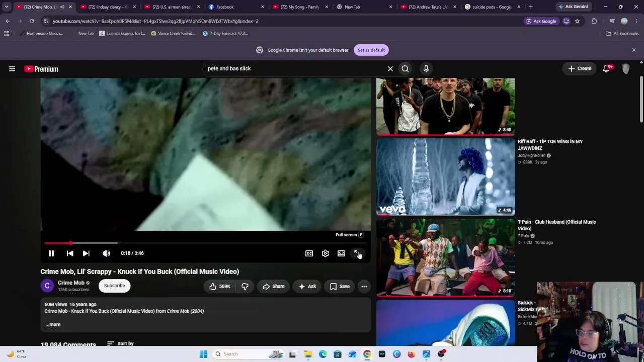Open the comments Sort by menu
644x362 pixels.
[x=120, y=344]
